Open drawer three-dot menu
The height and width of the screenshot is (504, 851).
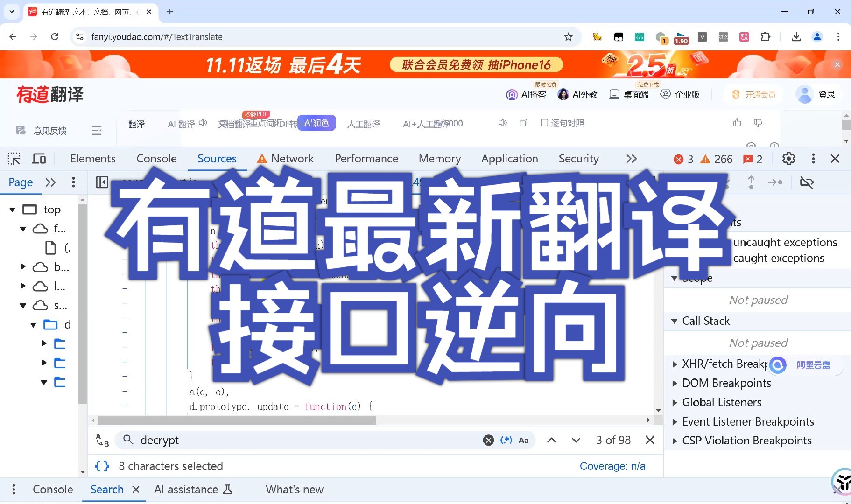14,489
